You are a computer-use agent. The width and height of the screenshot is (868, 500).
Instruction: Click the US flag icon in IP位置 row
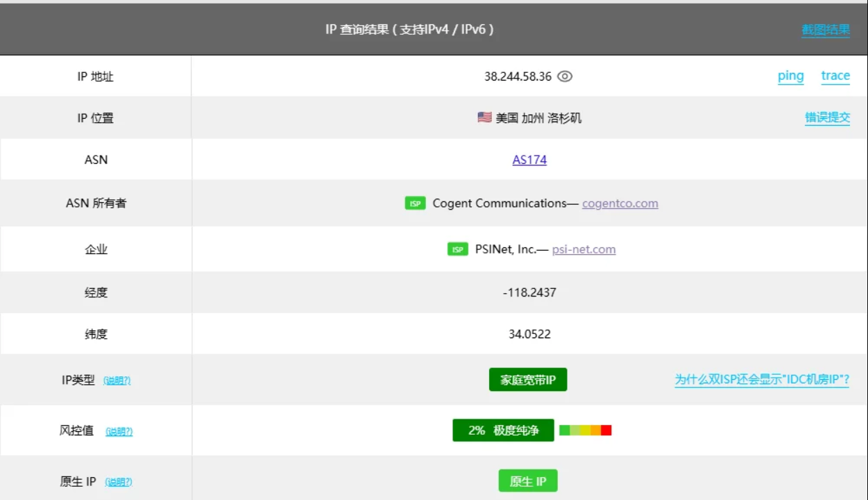(484, 117)
